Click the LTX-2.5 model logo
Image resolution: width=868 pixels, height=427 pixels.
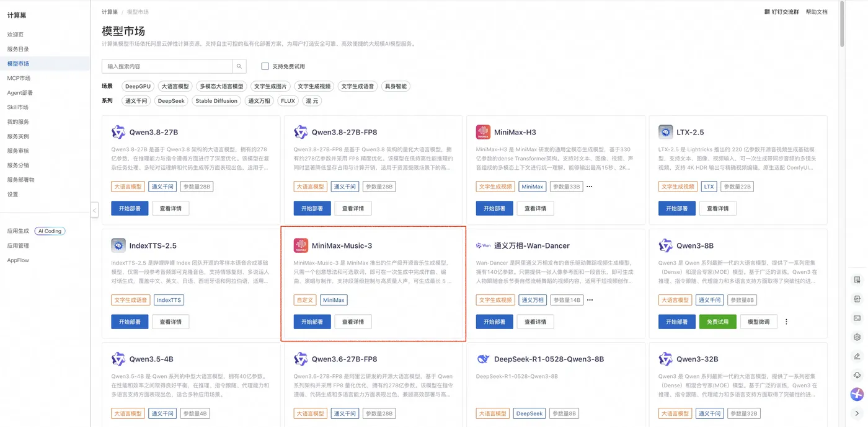point(665,132)
